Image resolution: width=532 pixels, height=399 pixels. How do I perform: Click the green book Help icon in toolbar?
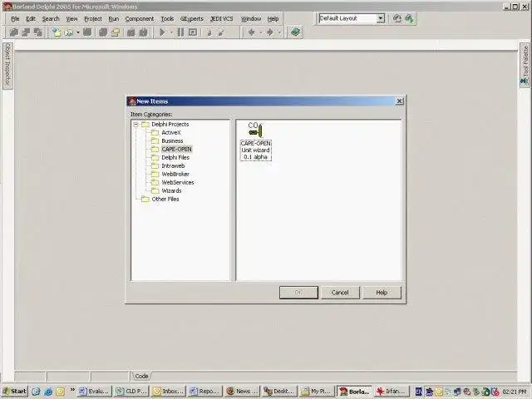tap(295, 32)
